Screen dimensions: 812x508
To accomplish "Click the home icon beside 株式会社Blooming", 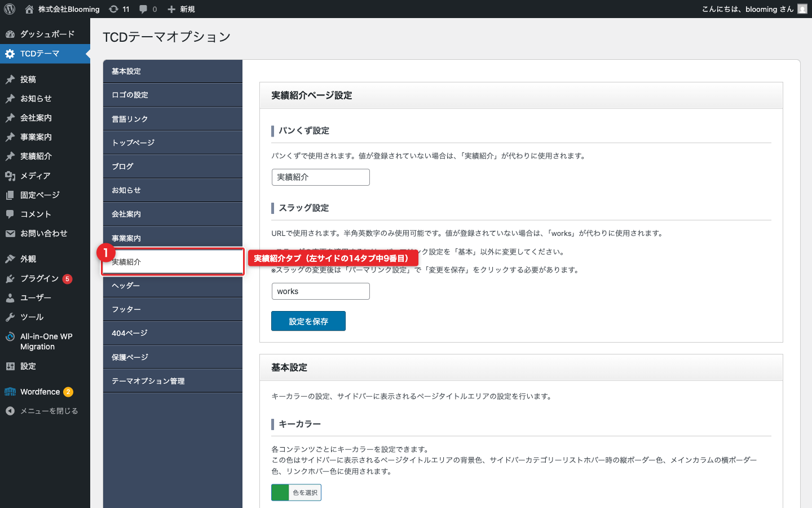I will click(x=29, y=9).
